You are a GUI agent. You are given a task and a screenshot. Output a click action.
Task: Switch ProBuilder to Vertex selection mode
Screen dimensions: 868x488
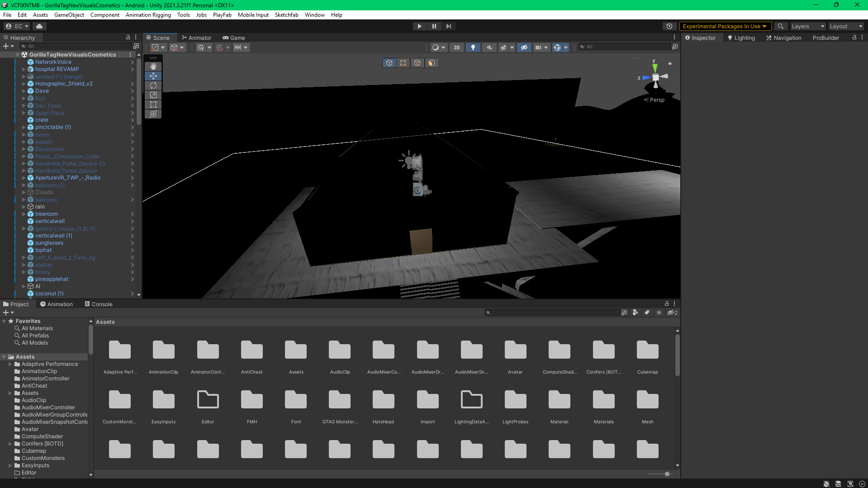tap(403, 63)
